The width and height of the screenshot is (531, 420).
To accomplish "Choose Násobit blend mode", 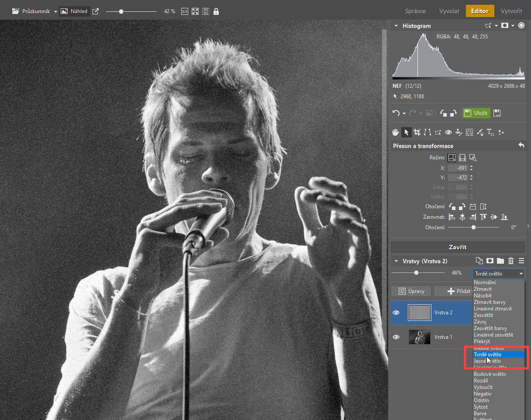I will click(499, 296).
